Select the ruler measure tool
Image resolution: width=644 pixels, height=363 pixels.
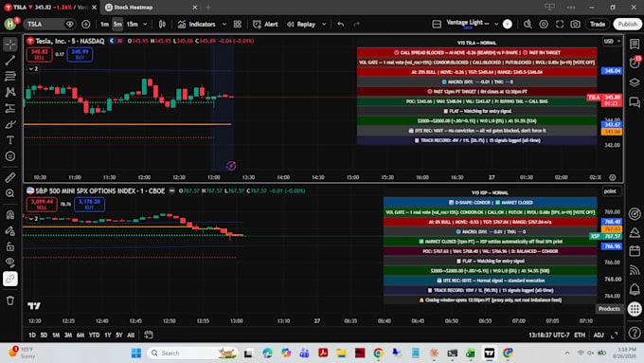(x=10, y=177)
